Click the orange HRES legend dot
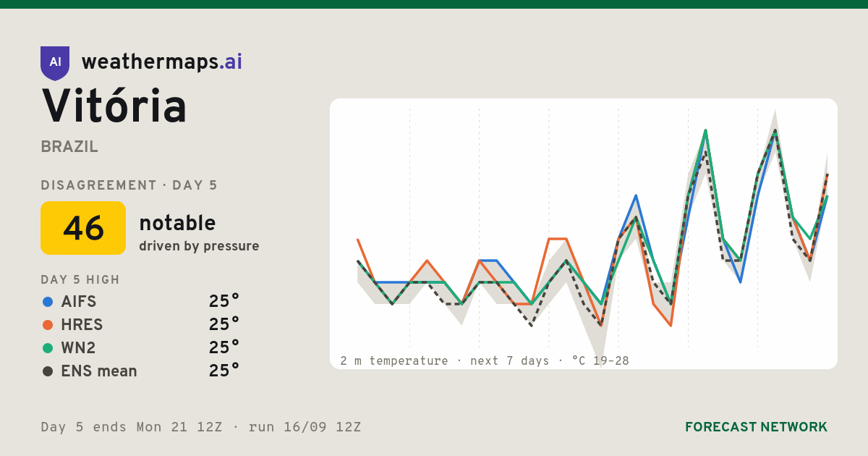Viewport: 868px width, 456px height. tap(48, 325)
